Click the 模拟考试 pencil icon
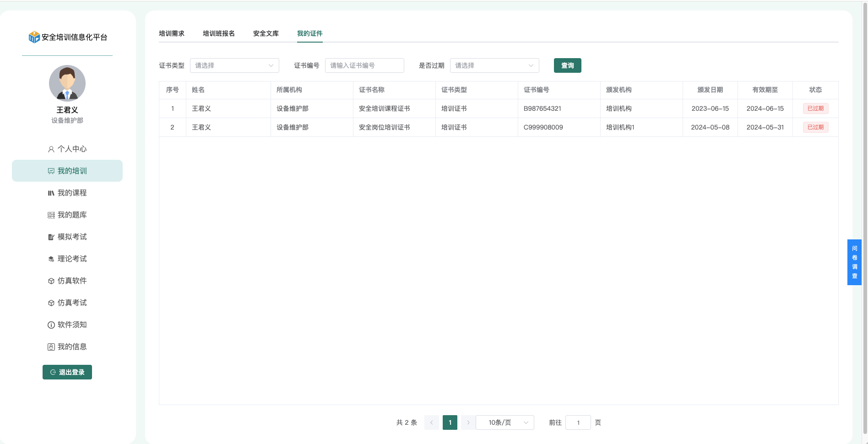Image resolution: width=868 pixels, height=444 pixels. coord(51,237)
